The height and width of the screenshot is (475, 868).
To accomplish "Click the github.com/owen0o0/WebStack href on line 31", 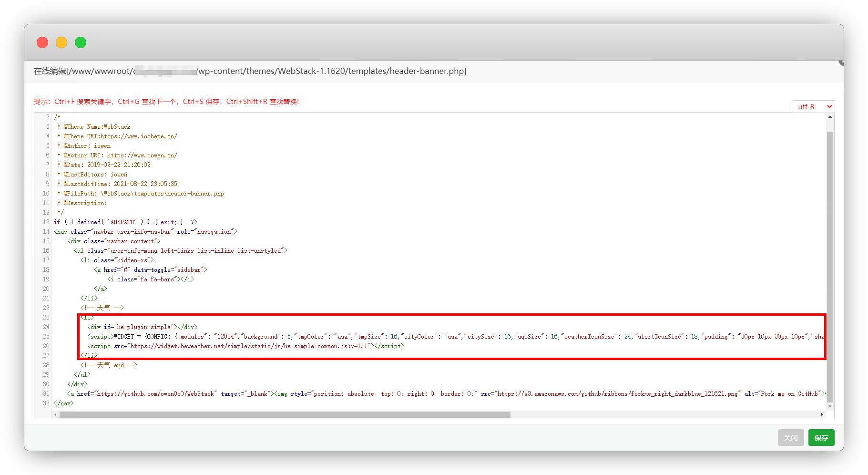I will click(156, 394).
